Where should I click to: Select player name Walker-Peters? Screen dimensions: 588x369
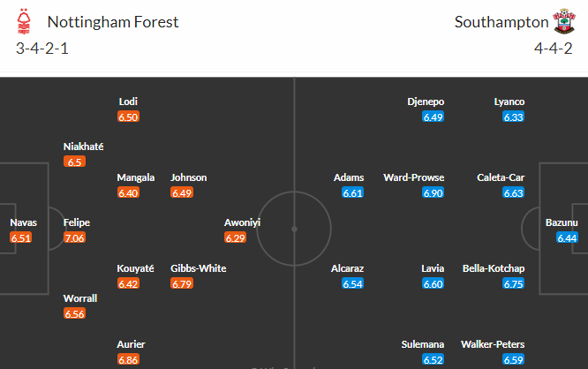coord(493,344)
